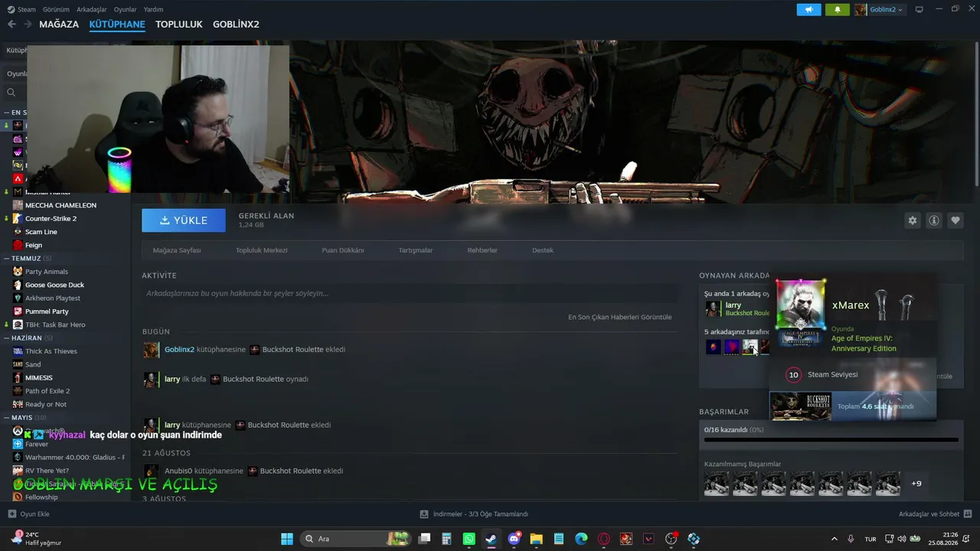Open the Destek link
The image size is (980, 551).
(543, 250)
